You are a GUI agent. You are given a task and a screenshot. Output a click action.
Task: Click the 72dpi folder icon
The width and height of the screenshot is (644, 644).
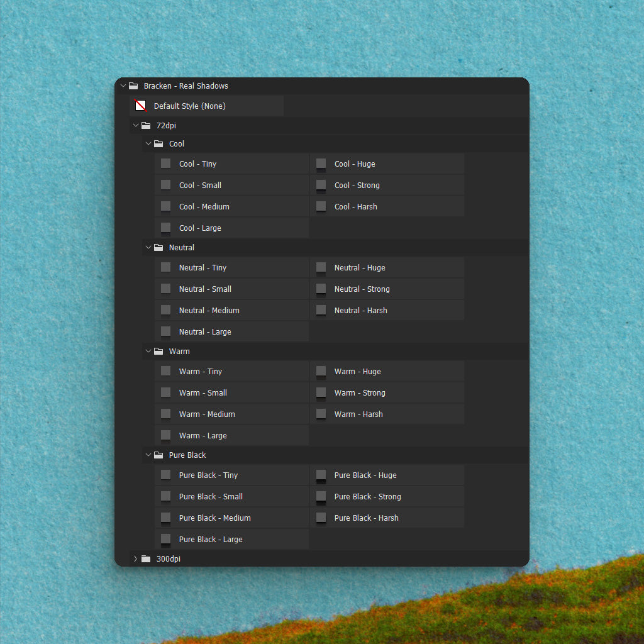[146, 126]
